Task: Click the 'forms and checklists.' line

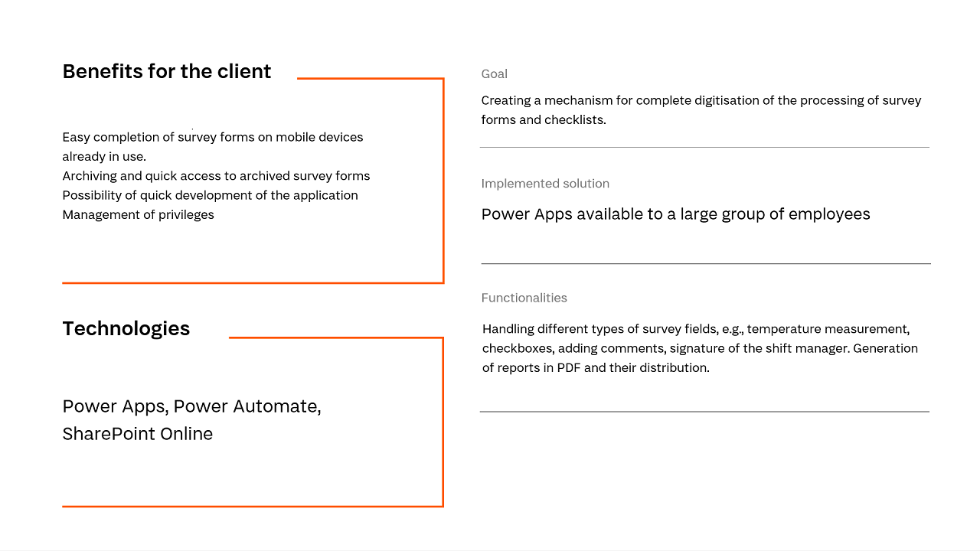Action: pyautogui.click(x=544, y=120)
